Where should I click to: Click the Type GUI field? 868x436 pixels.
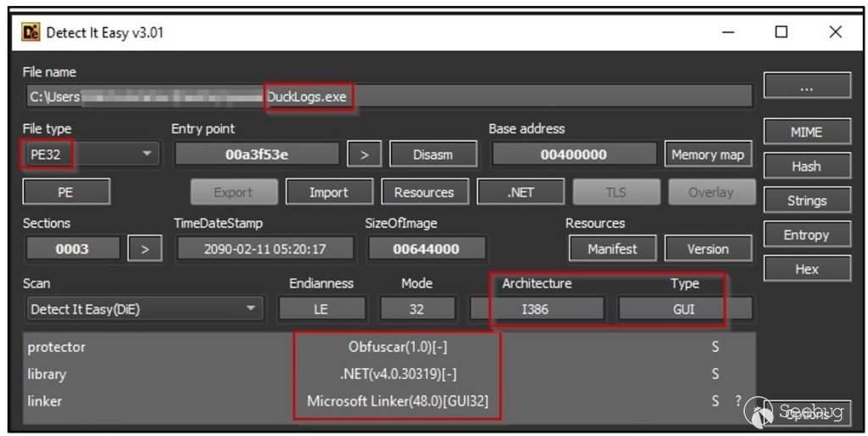point(684,309)
